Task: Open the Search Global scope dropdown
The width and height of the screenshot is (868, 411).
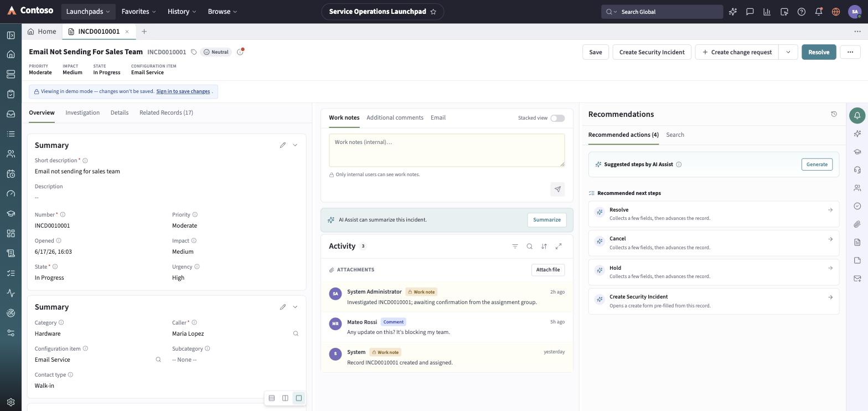Action: [x=612, y=12]
